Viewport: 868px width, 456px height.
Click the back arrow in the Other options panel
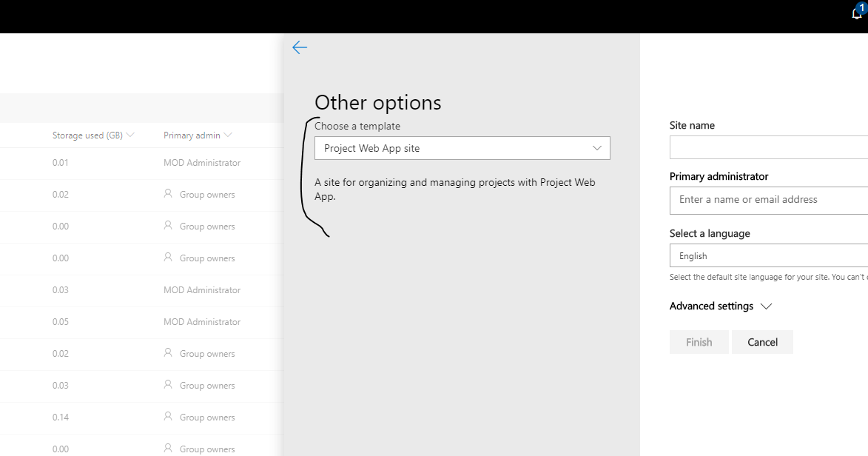coord(300,47)
